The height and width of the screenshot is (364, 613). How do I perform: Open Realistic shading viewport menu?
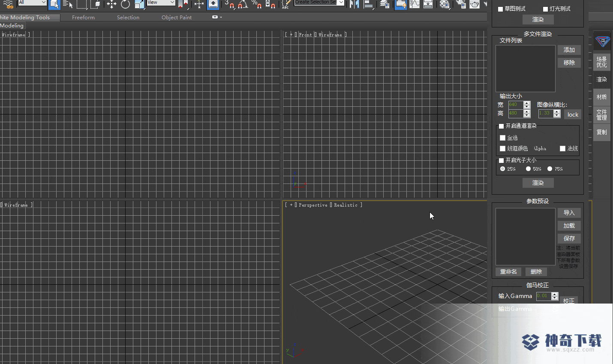346,205
